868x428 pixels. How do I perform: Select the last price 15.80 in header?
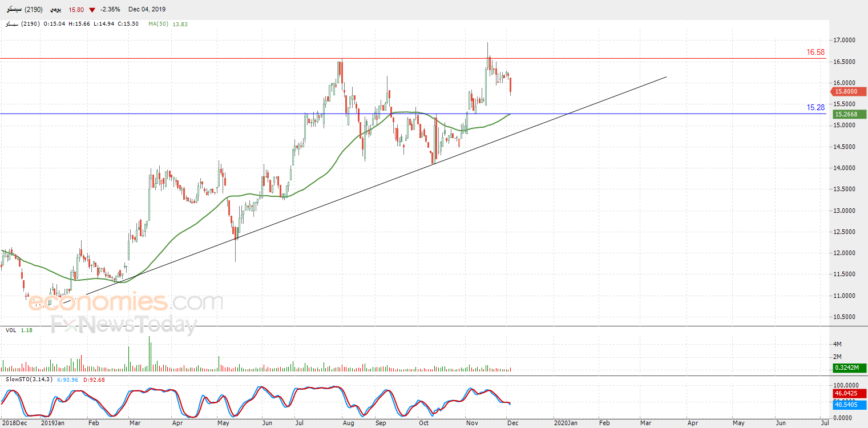[76, 10]
